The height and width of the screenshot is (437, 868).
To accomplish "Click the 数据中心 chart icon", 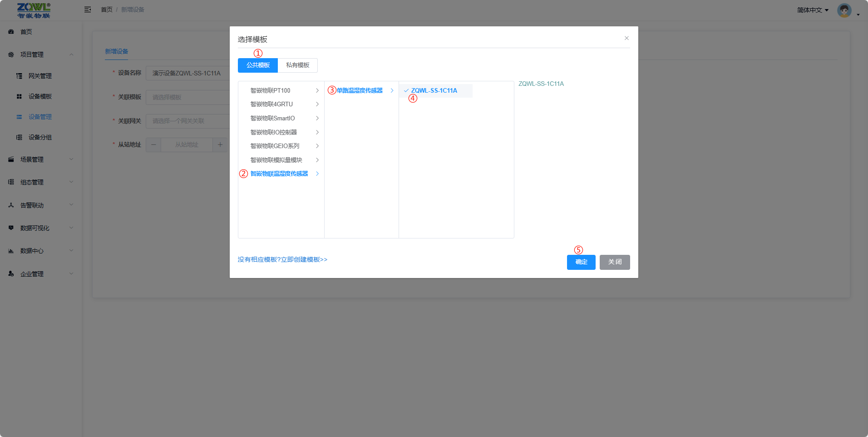I will click(x=11, y=251).
